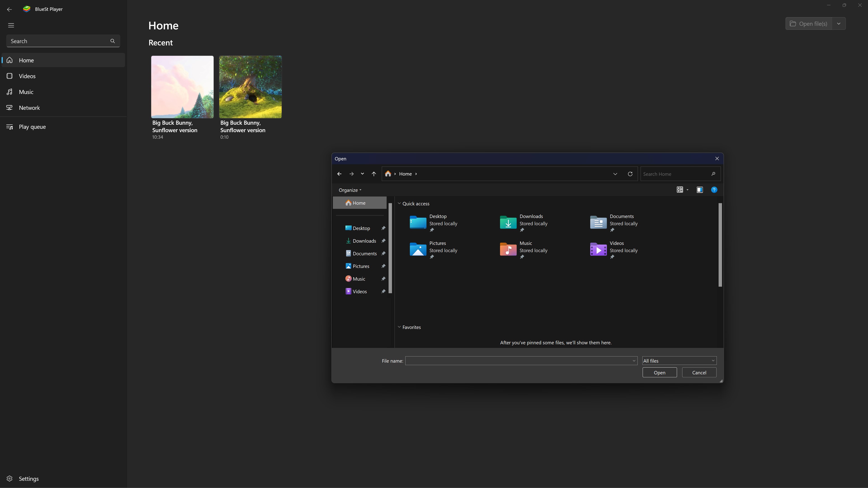Select Music in the sidebar
Image resolution: width=868 pixels, height=488 pixels.
pos(26,91)
